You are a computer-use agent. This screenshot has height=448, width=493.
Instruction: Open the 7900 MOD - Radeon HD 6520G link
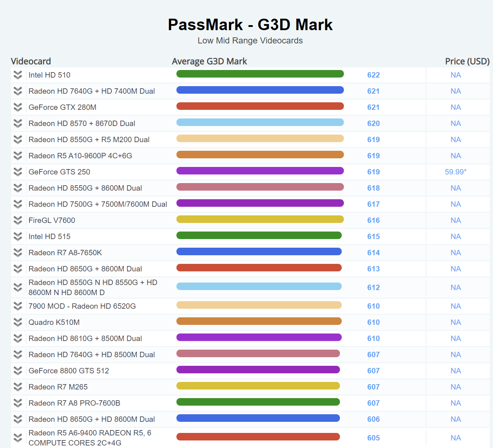(82, 306)
